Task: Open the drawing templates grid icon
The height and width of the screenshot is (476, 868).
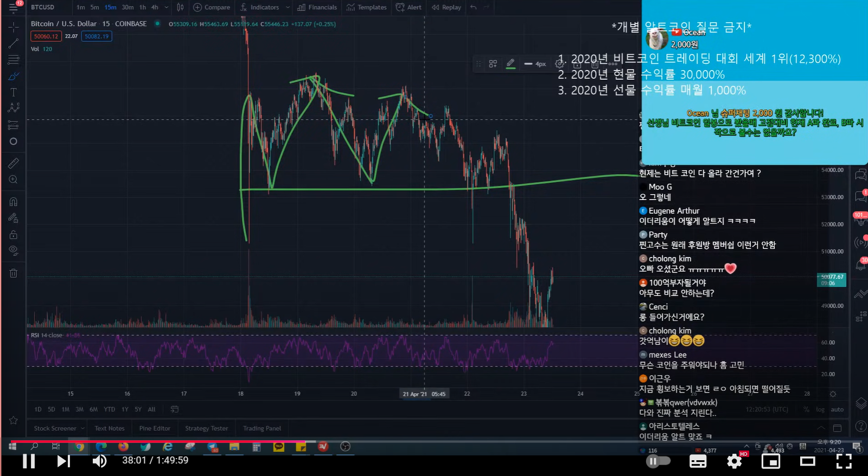Action: coord(493,63)
